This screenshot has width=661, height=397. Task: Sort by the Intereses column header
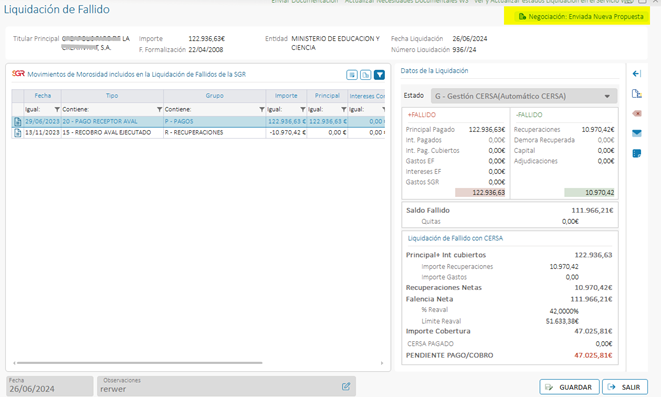367,96
